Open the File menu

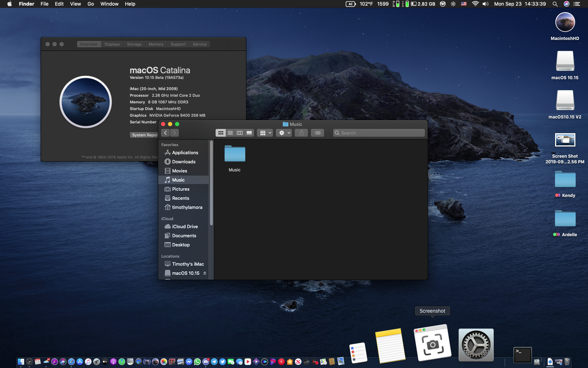pos(44,4)
